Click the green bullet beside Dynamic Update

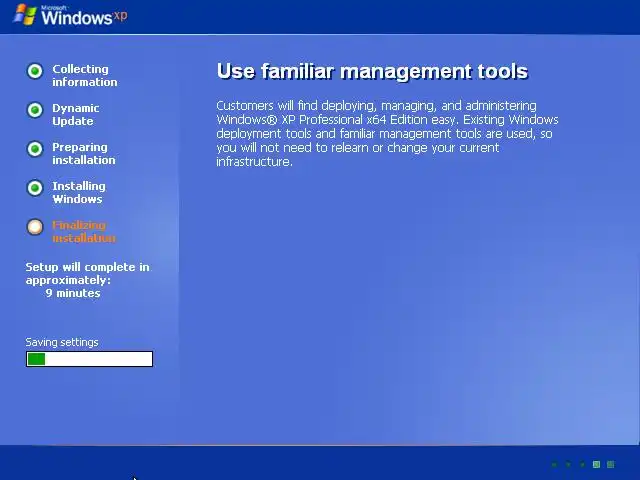point(35,110)
